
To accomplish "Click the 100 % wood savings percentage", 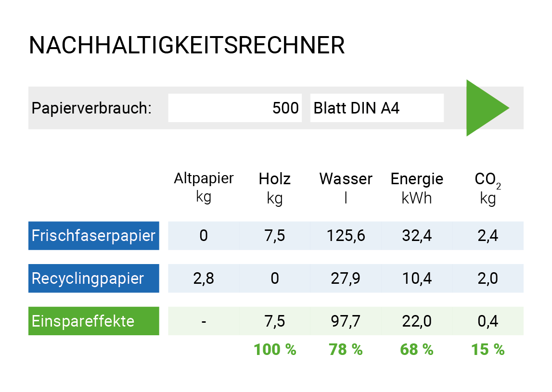I will tap(274, 350).
